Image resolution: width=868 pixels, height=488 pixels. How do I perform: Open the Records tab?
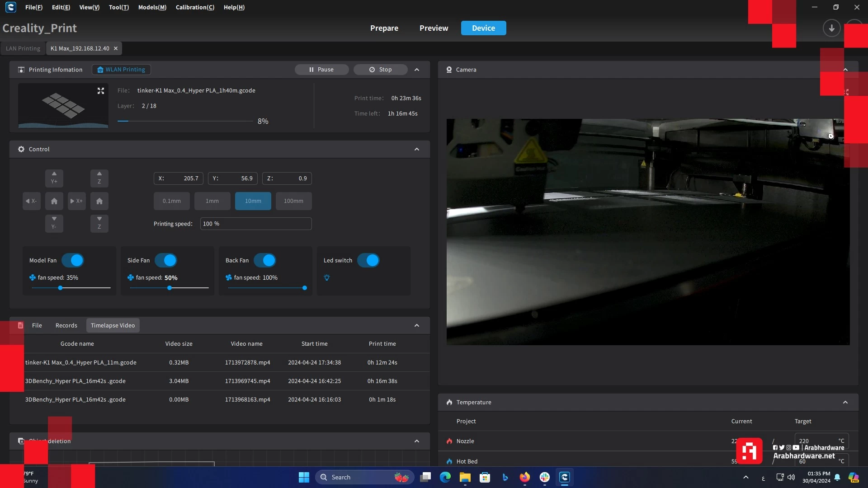click(66, 325)
